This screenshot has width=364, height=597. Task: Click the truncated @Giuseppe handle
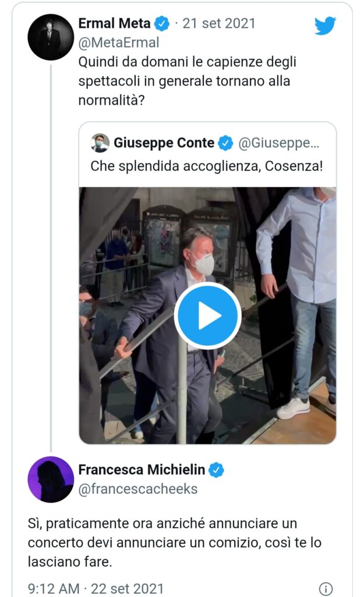coord(279,143)
